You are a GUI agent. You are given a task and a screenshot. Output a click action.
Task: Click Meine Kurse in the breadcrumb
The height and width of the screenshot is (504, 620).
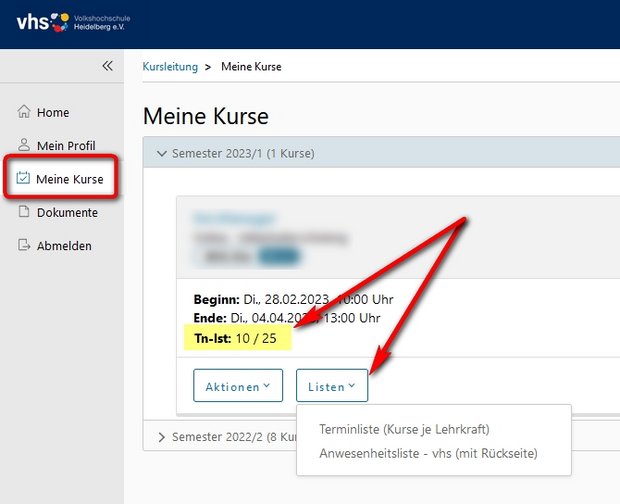[251, 67]
